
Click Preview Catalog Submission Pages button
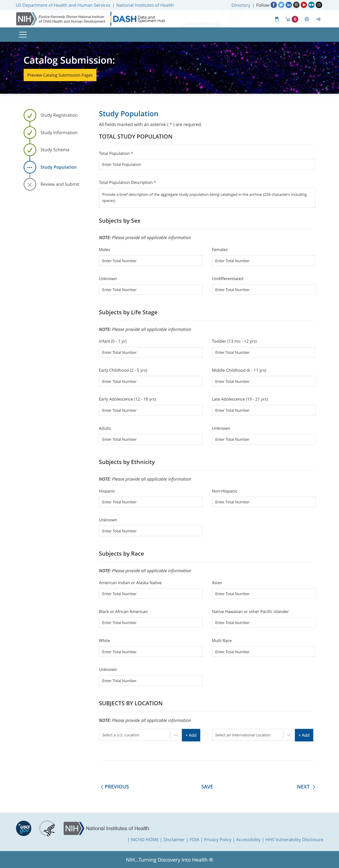[60, 75]
